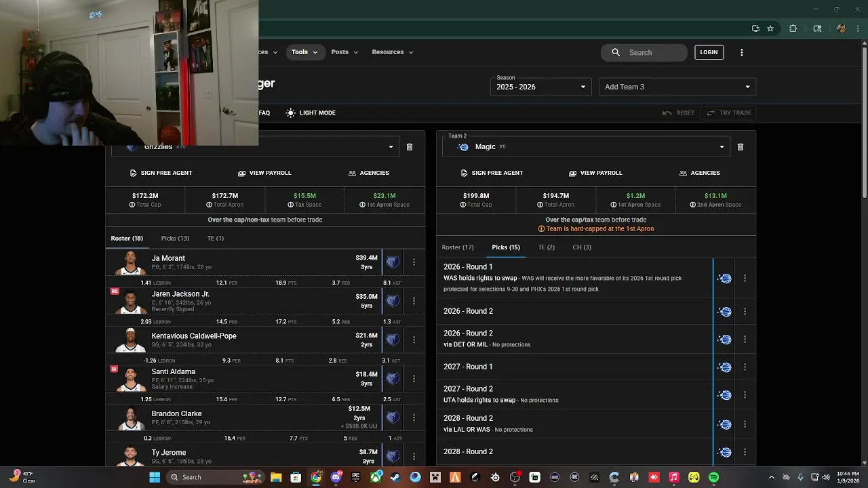Click Magic logo on 2028 Round 2 via LAL pick
This screenshot has width=868, height=488.
(x=724, y=424)
